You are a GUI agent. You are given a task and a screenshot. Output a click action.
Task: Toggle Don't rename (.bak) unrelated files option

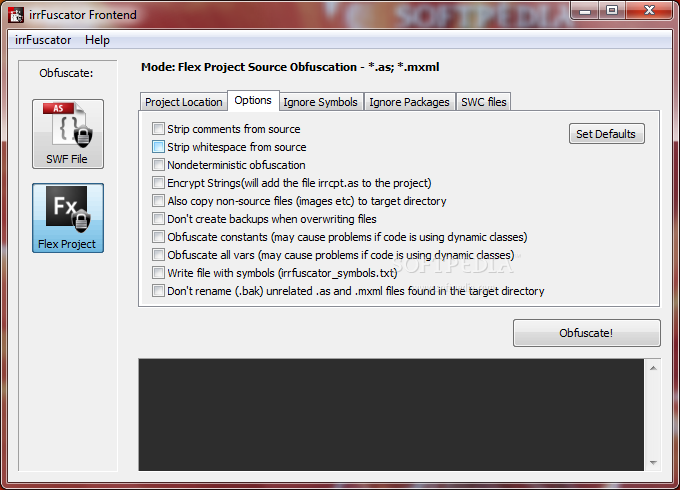coord(158,291)
